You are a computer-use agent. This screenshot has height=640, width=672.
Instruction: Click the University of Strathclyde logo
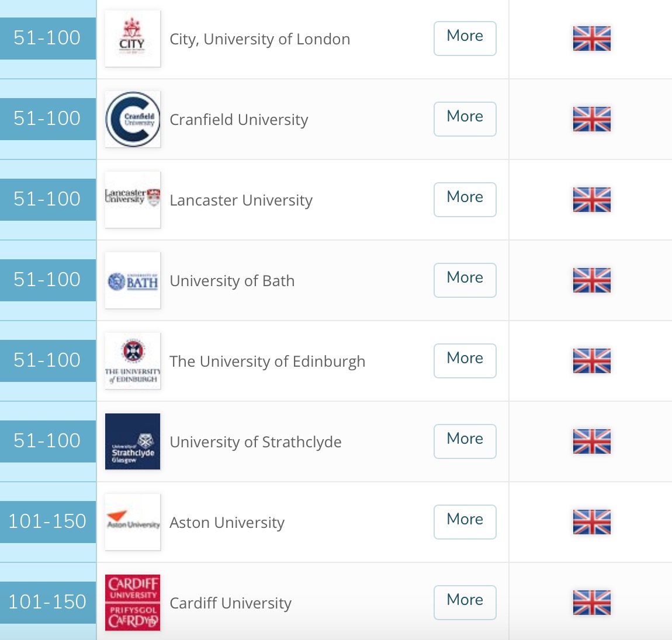click(x=133, y=441)
